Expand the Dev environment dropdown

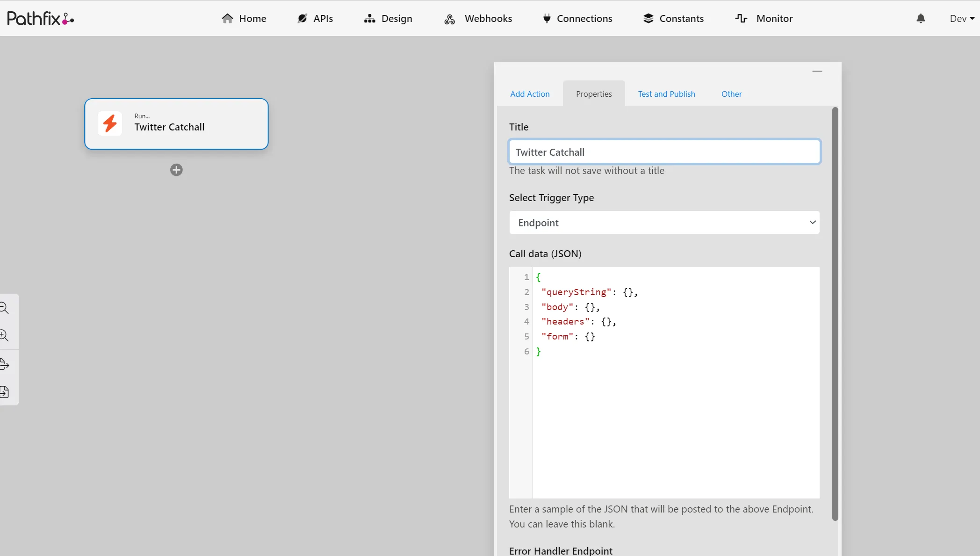962,18
